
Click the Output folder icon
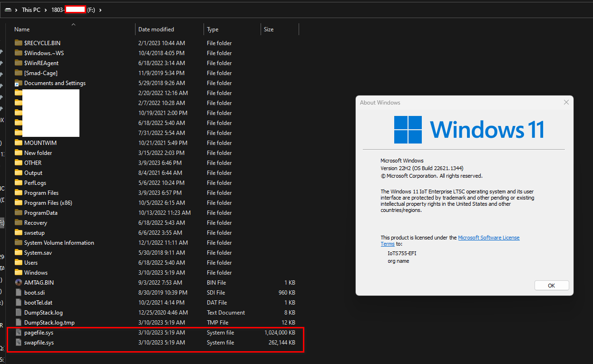(19, 172)
